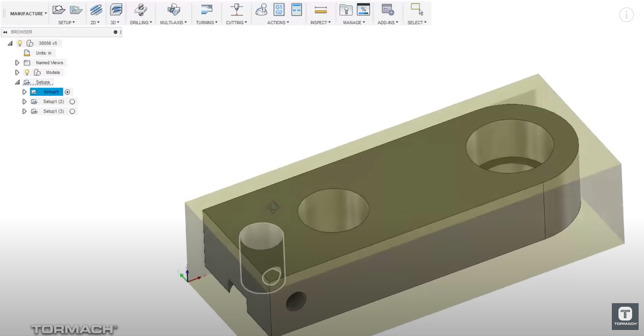Open the Add-Ins menu
644x336 pixels.
point(388,23)
